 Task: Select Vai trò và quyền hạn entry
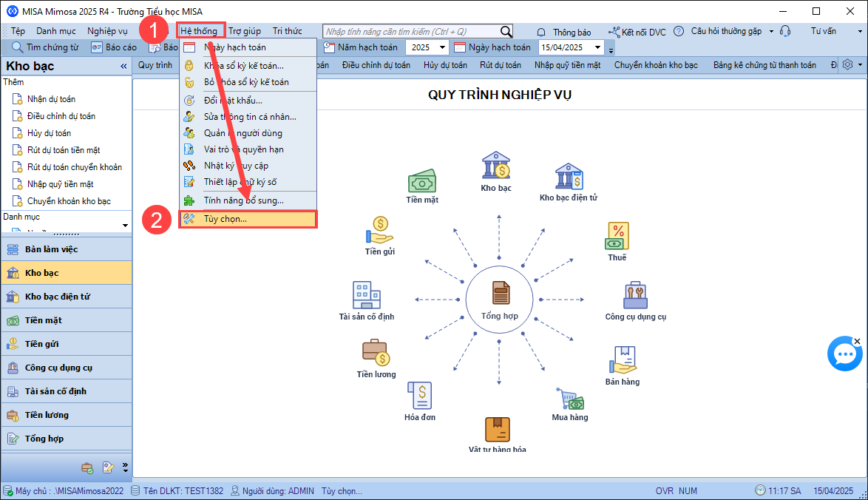tap(248, 149)
